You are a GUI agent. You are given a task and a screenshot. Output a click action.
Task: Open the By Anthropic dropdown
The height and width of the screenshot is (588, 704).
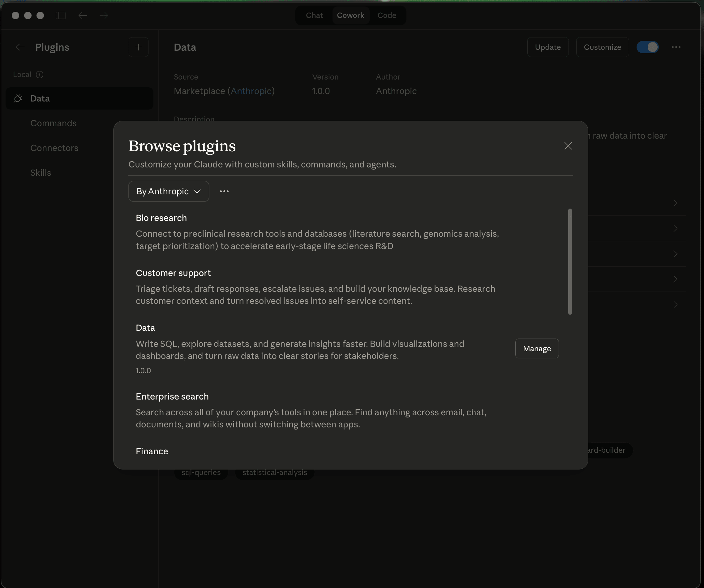click(169, 191)
